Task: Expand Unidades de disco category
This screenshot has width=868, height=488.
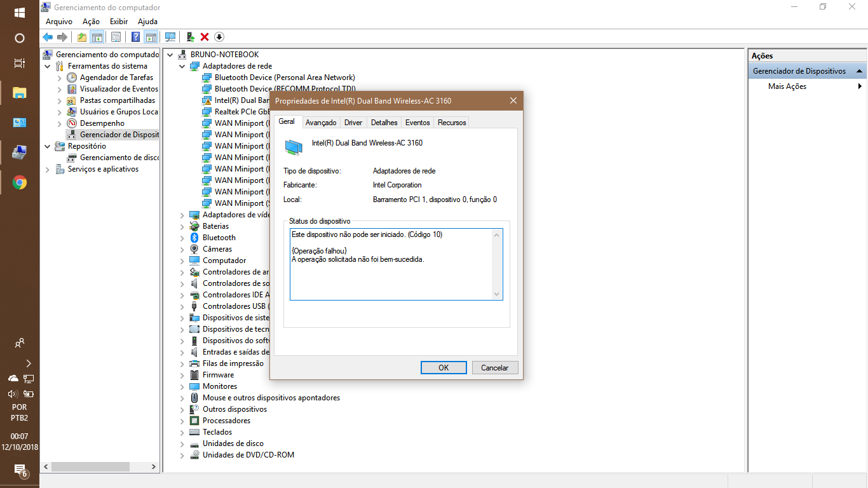Action: point(182,444)
